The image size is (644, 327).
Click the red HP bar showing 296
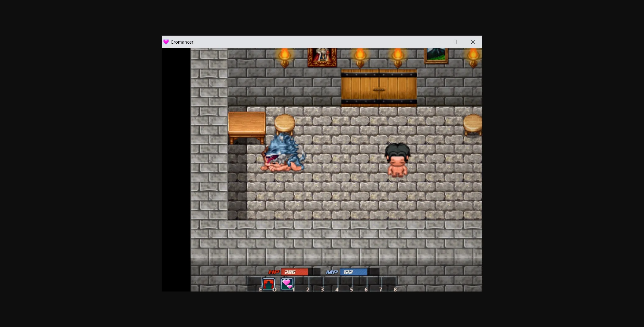(295, 272)
